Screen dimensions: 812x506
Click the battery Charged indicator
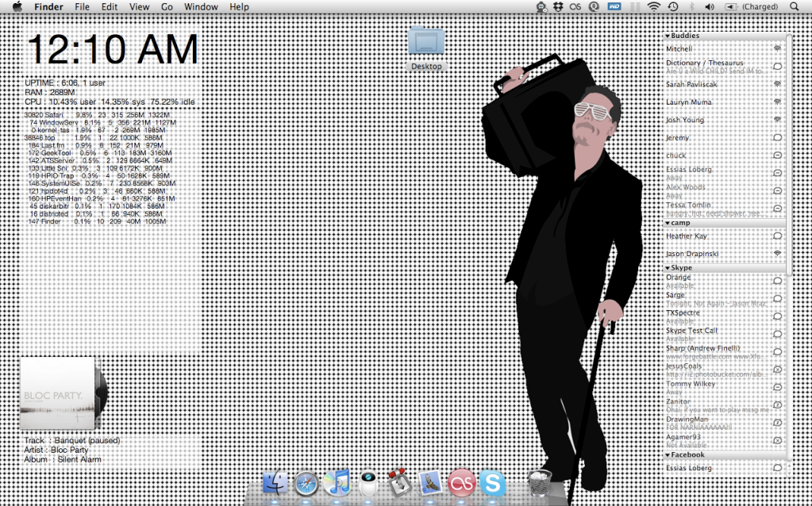click(752, 6)
